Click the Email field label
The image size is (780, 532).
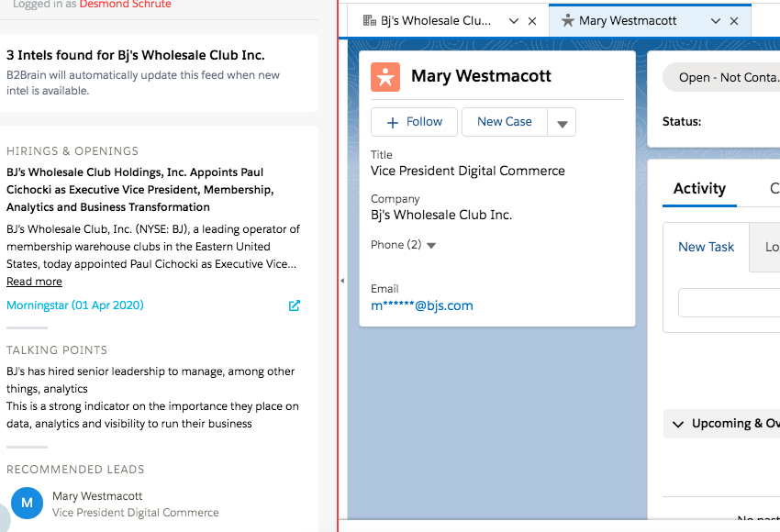384,289
